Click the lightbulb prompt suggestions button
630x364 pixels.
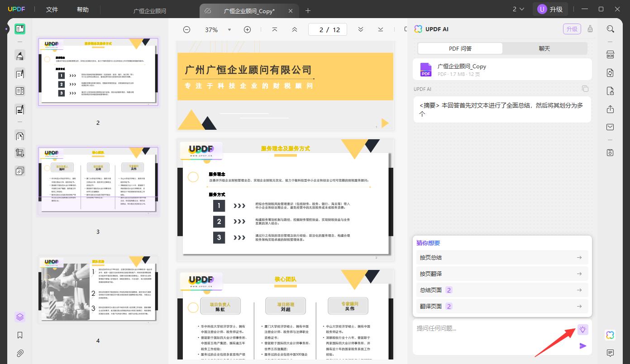point(582,330)
